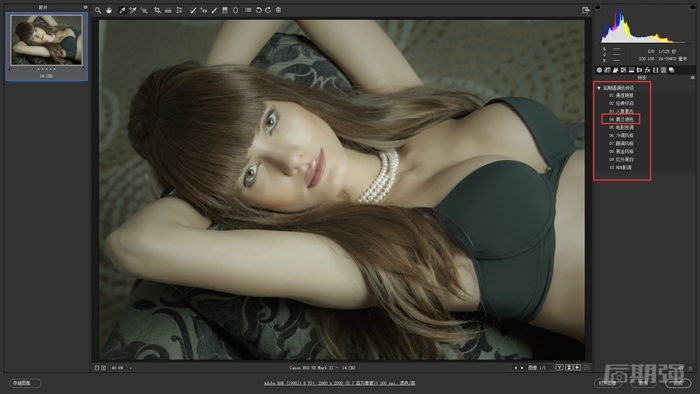Click the trash delete icon in toolbar

pos(279,10)
